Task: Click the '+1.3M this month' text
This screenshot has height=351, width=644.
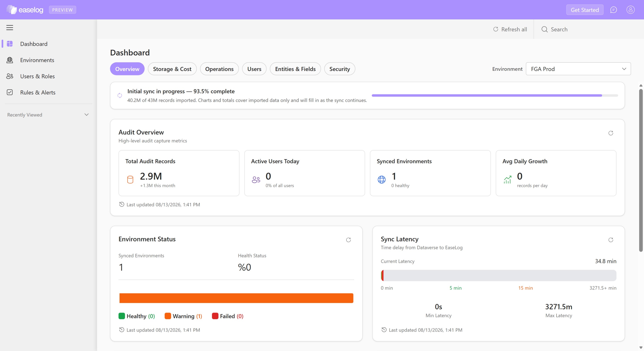Action: point(158,185)
